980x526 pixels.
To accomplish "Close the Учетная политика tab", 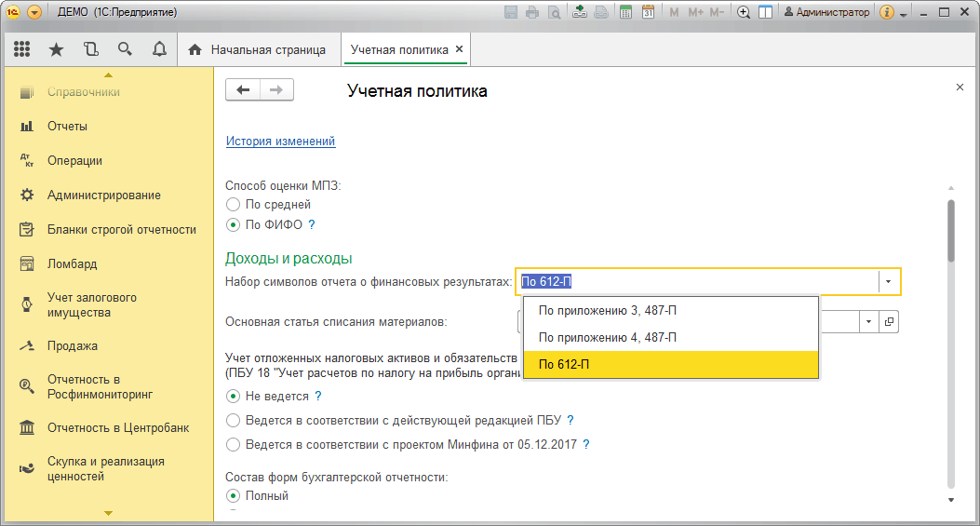I will tap(460, 48).
